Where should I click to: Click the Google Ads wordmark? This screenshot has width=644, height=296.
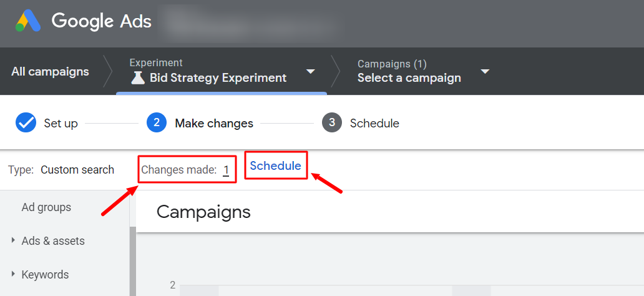point(102,21)
